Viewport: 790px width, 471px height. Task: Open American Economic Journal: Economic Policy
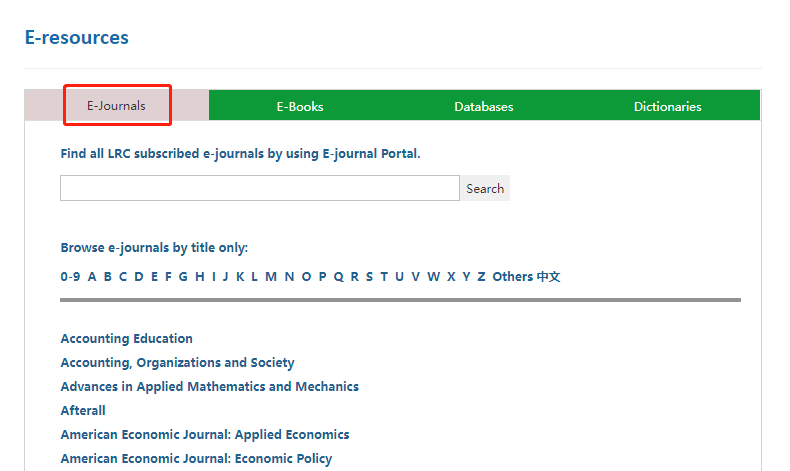point(196,459)
